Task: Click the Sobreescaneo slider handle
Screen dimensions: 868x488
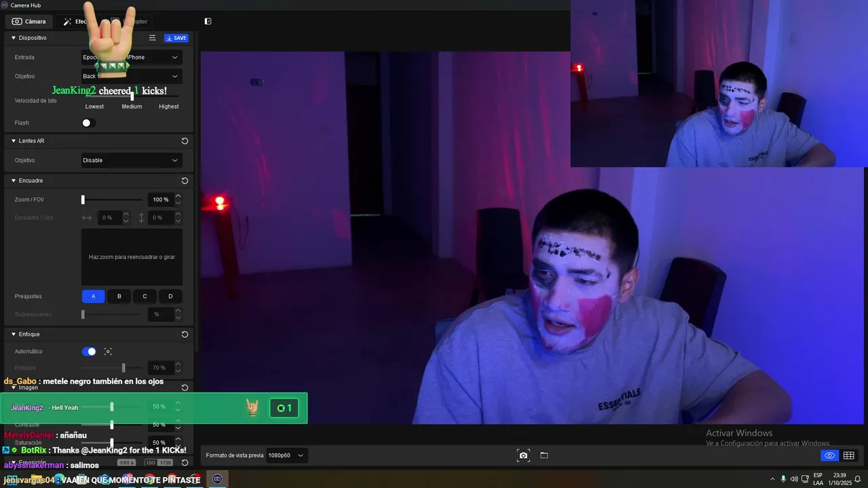Action: 83,314
